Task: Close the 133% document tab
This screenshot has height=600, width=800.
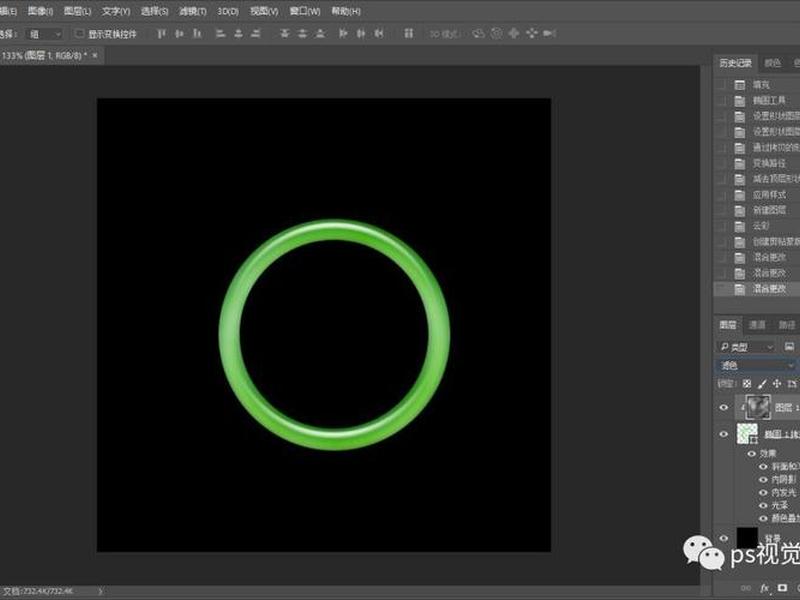Action: click(x=95, y=55)
